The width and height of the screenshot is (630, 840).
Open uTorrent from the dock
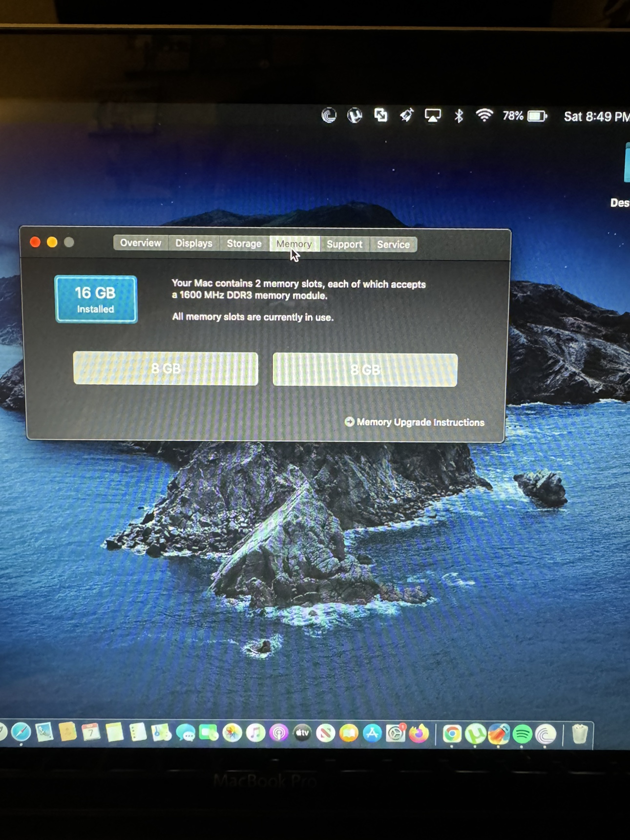[475, 734]
